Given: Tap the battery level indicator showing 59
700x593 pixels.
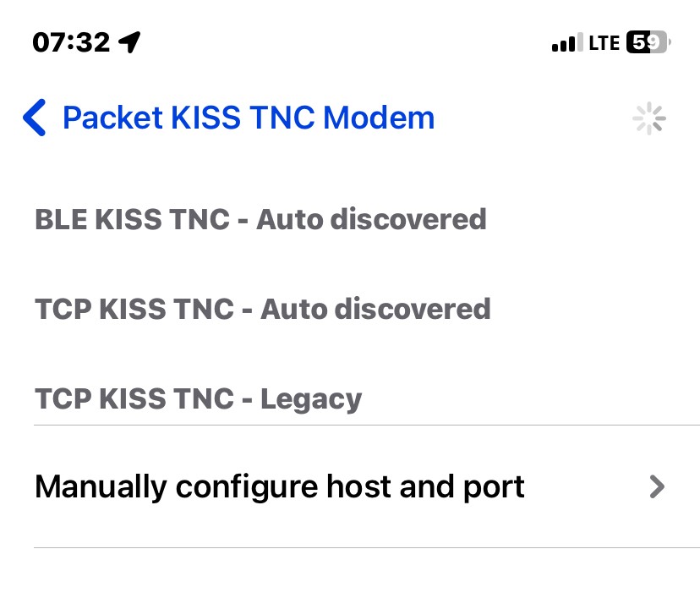Looking at the screenshot, I should tap(648, 42).
